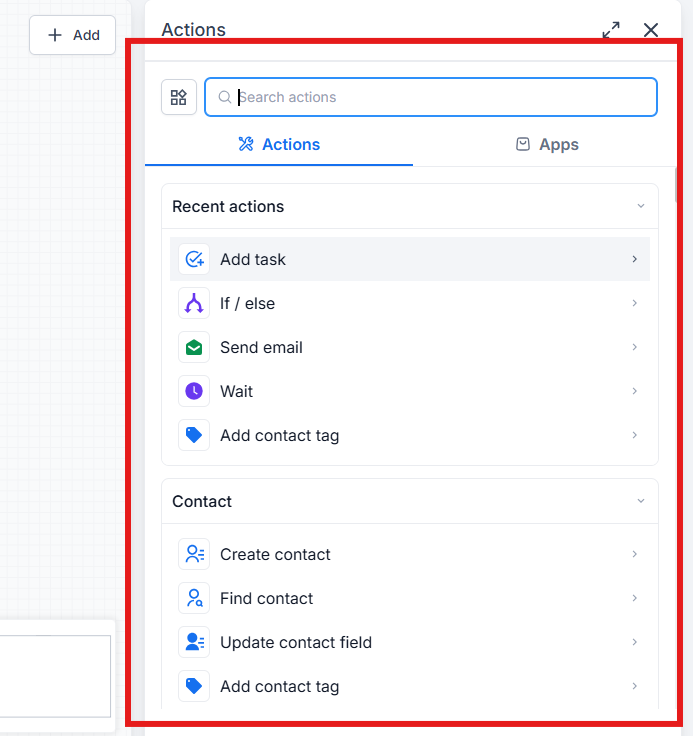Select the Add task action label
The width and height of the screenshot is (693, 736).
(x=253, y=259)
